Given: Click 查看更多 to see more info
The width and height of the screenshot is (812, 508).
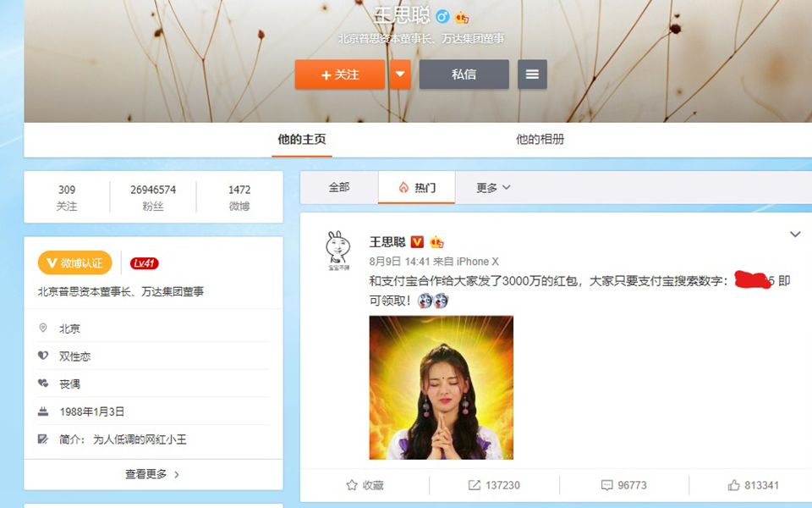Looking at the screenshot, I should pos(153,474).
